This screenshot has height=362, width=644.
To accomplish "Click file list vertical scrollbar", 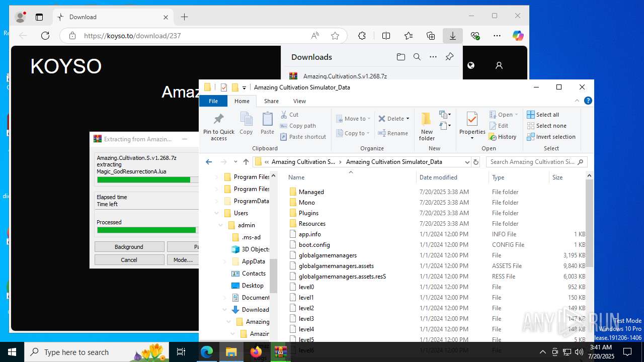I will (x=590, y=223).
